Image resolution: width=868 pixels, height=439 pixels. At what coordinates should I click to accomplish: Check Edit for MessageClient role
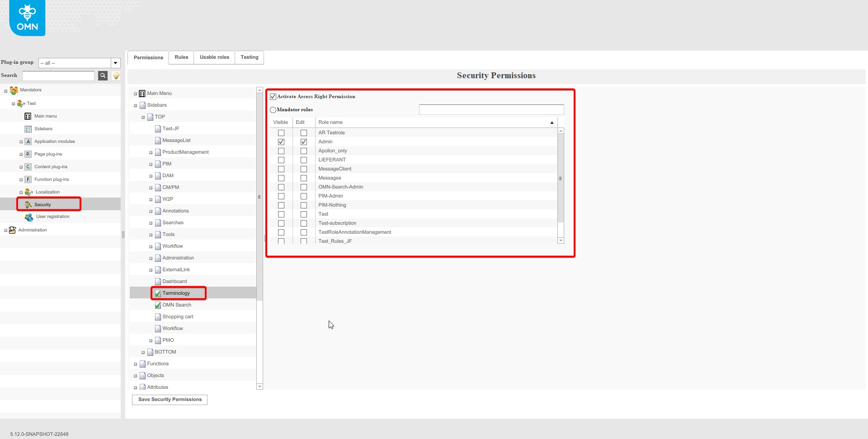[x=304, y=169]
